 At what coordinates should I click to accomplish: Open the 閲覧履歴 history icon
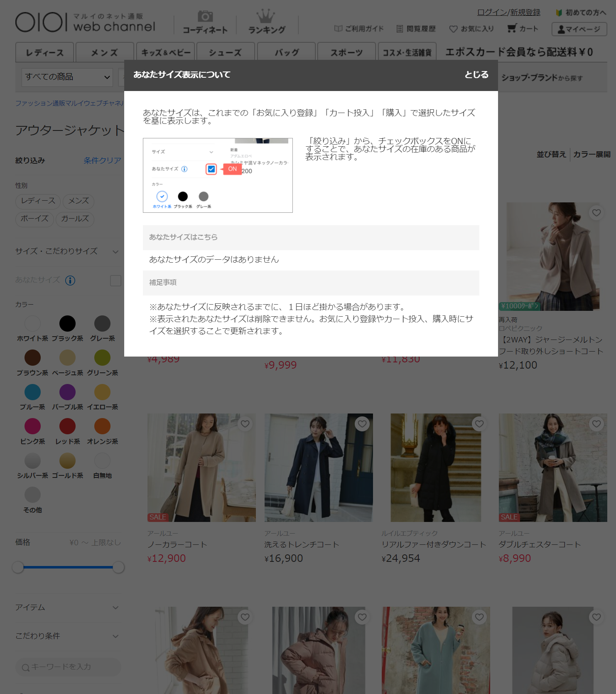pyautogui.click(x=400, y=29)
